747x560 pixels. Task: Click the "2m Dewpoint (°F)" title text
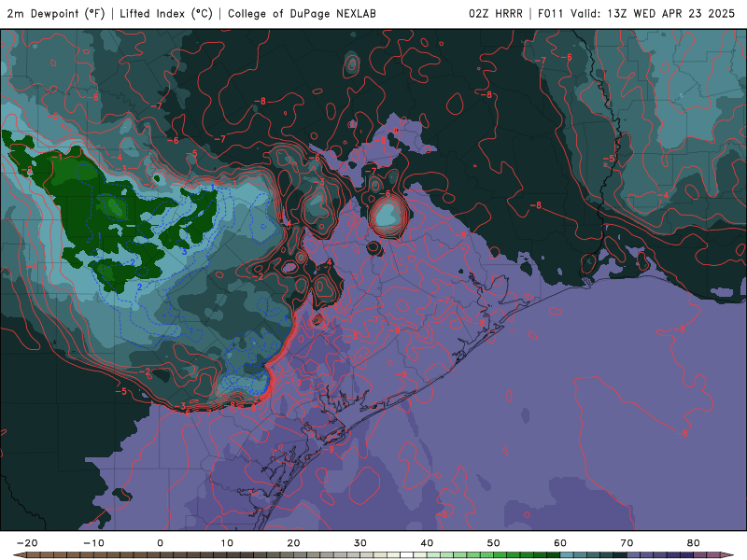point(56,14)
